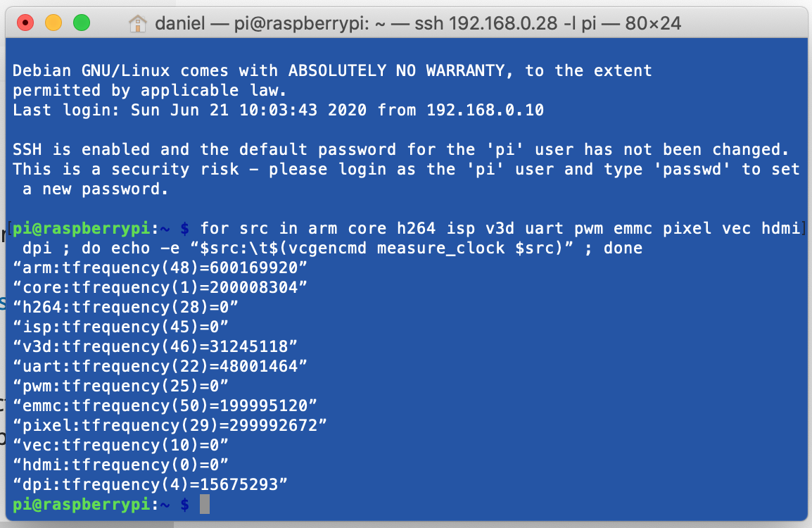Viewport: 812px width, 528px height.
Task: Click the vec frequency(10) output line
Action: tap(121, 445)
